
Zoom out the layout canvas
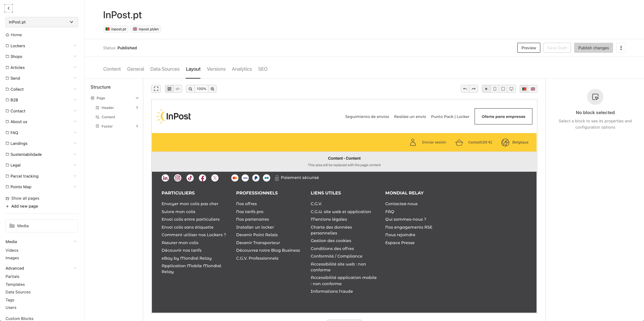pos(190,89)
